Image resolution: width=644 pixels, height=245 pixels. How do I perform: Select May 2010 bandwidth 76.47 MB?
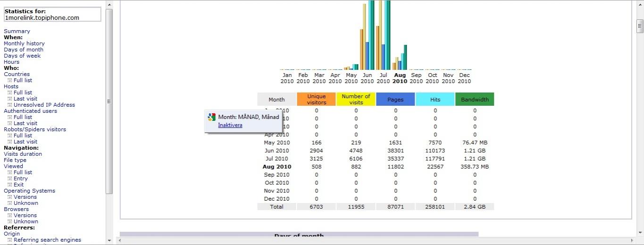tap(475, 143)
